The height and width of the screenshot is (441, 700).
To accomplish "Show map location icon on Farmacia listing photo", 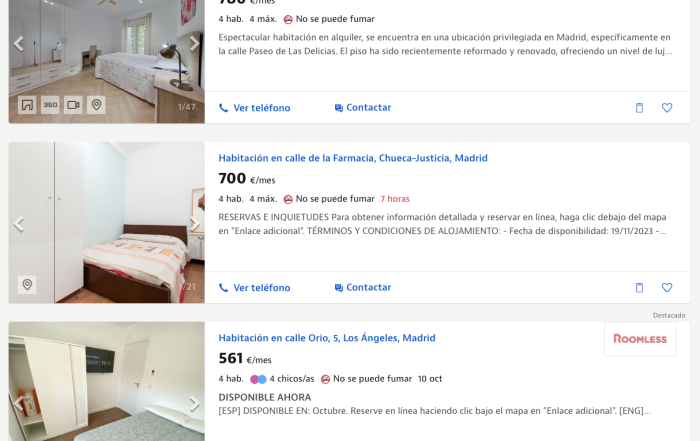I will (27, 284).
